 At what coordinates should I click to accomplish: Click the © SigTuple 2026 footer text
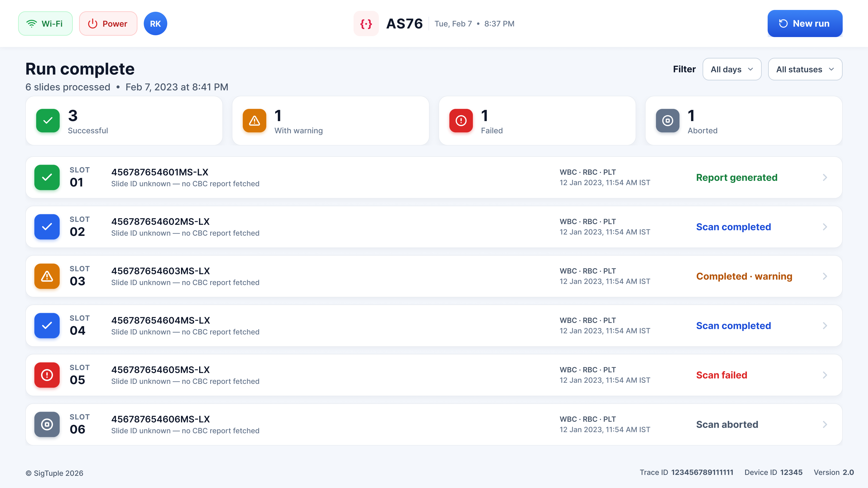[54, 473]
